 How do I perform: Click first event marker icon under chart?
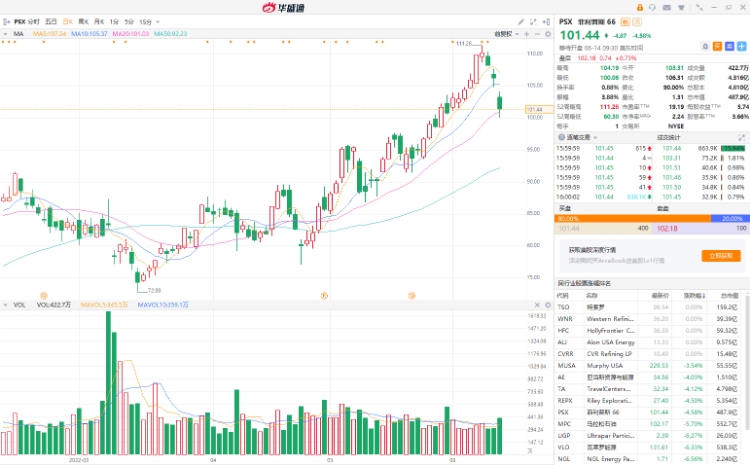[x=44, y=296]
